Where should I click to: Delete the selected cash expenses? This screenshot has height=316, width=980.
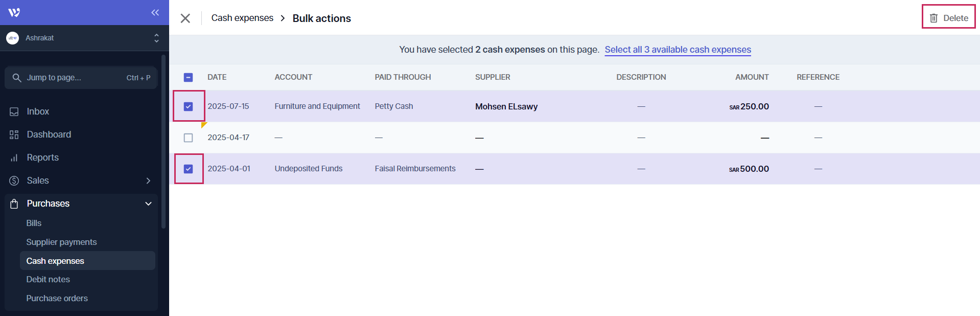(949, 18)
